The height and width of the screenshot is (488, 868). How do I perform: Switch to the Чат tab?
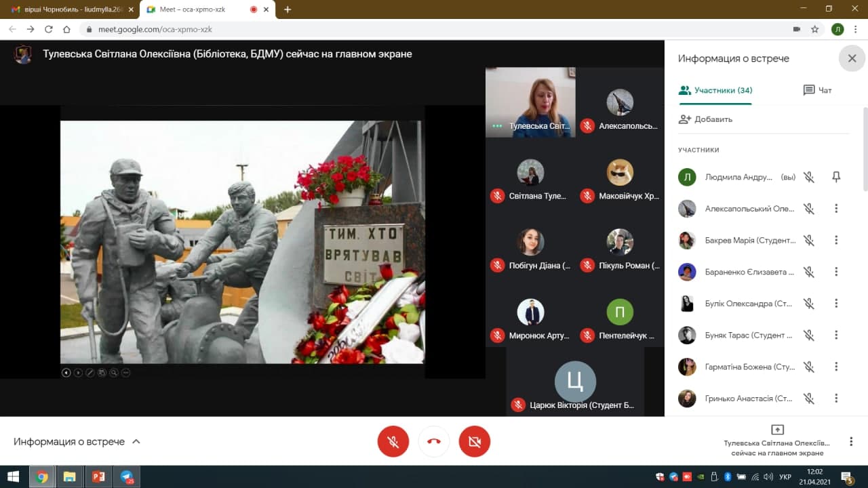[x=817, y=90]
